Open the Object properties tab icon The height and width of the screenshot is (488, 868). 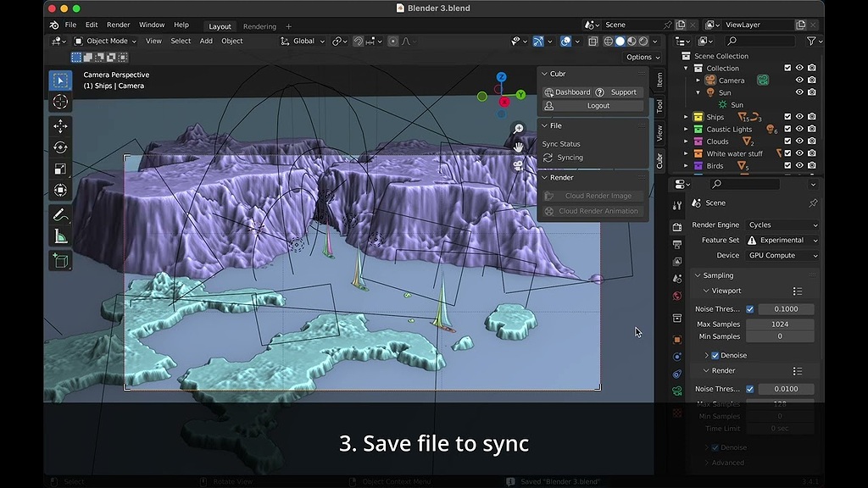[x=677, y=340]
